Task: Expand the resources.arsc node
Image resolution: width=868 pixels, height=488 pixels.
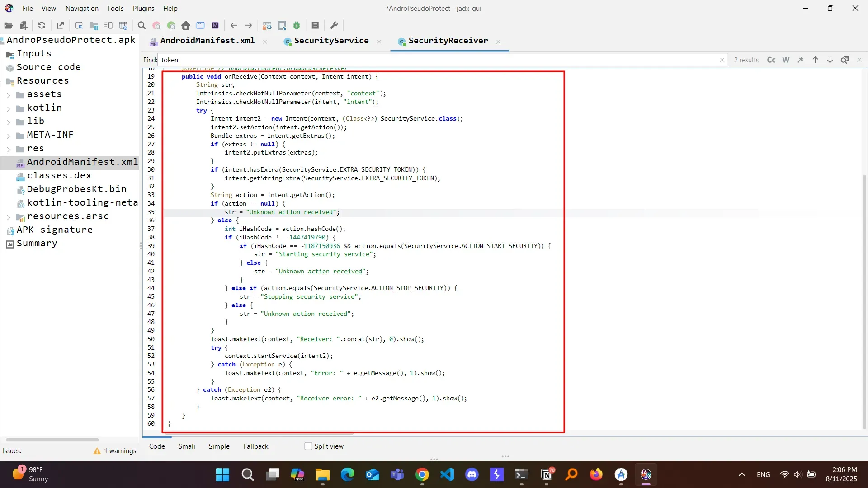Action: 9,217
